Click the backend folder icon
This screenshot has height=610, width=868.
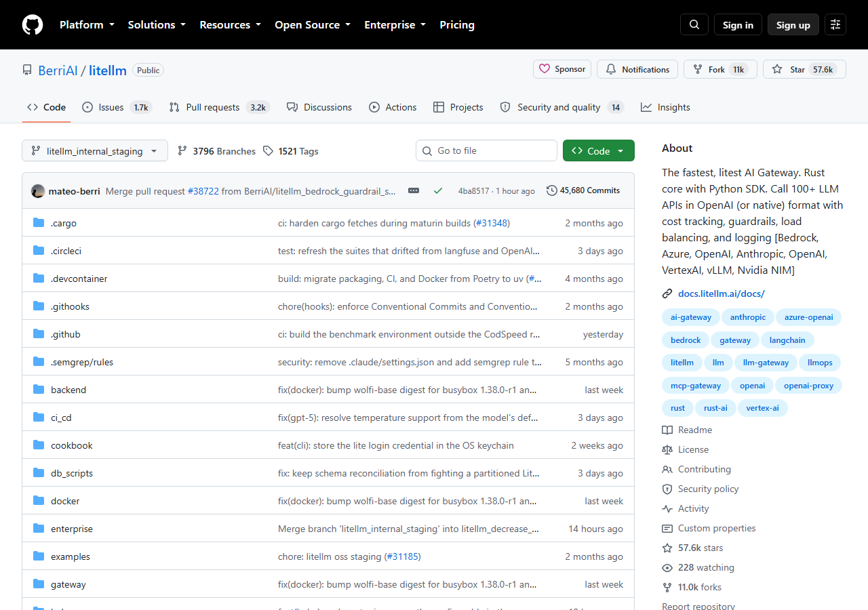click(x=39, y=390)
